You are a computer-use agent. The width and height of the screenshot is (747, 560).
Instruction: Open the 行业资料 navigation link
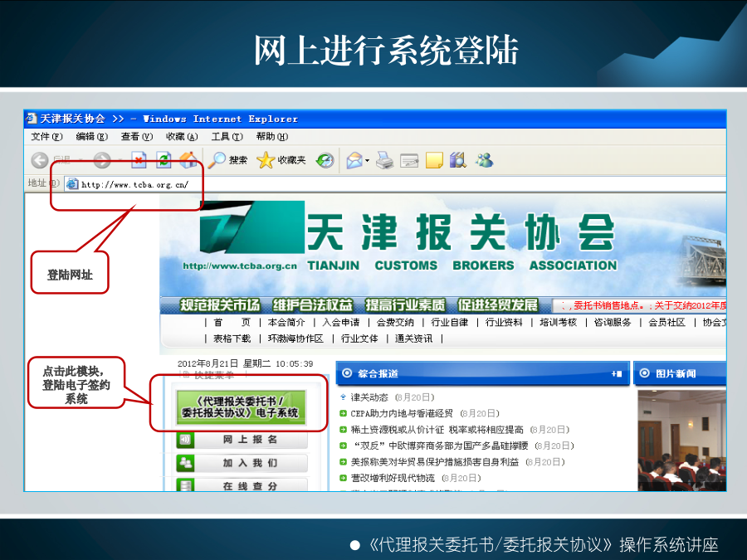pos(504,323)
